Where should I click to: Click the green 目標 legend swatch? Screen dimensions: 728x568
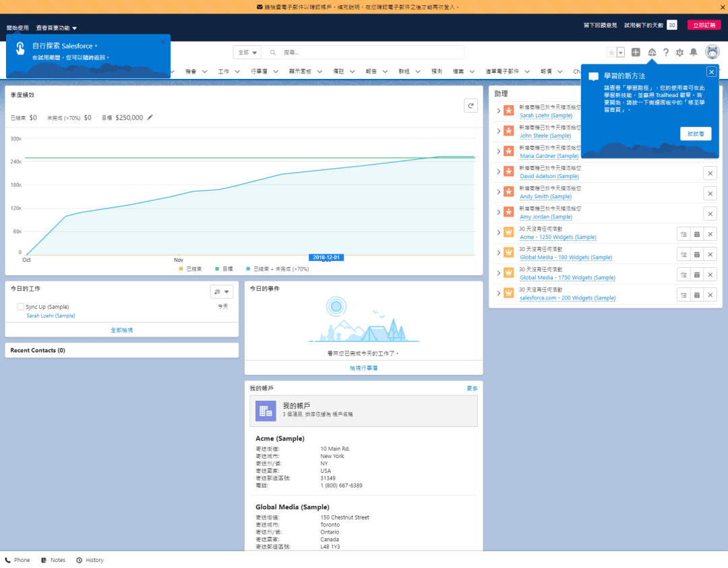point(217,268)
